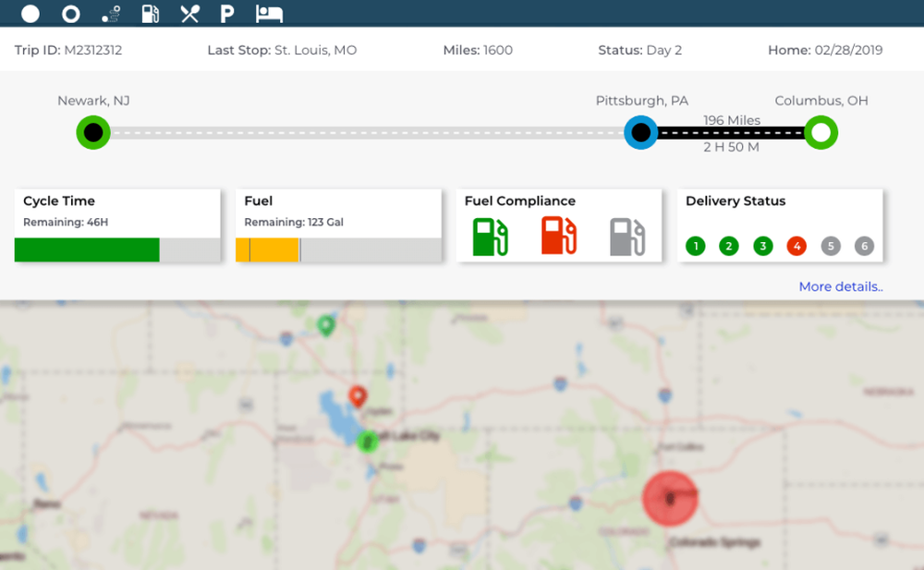Click the green fuel compliance pump icon
Image resolution: width=924 pixels, height=570 pixels.
490,236
